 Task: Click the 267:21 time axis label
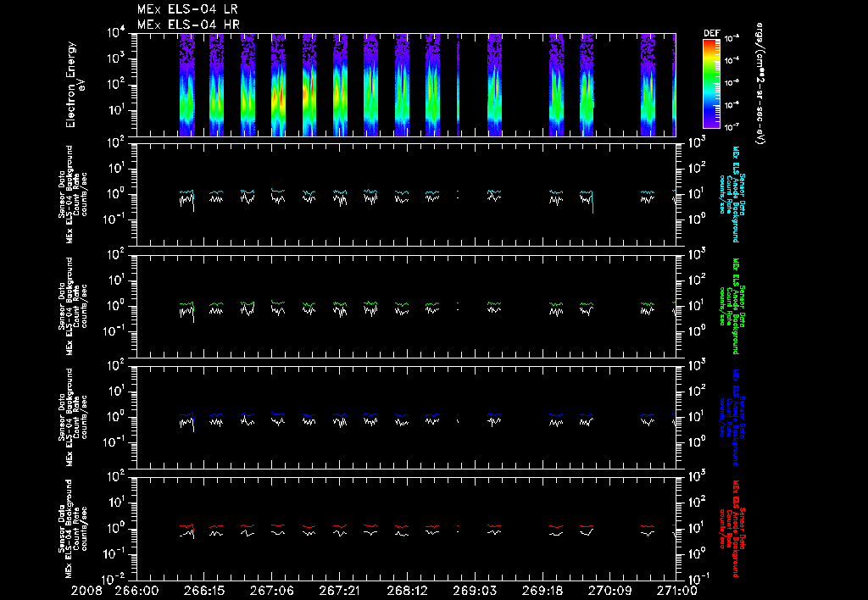(x=339, y=592)
